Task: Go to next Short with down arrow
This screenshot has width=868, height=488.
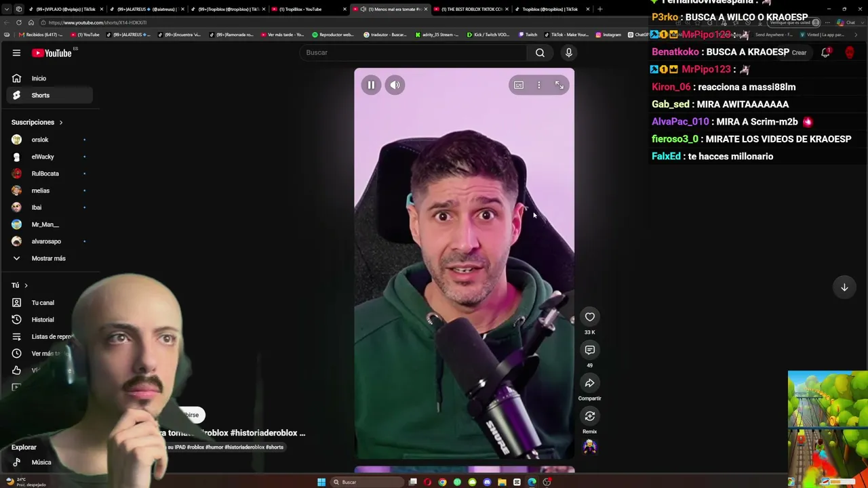Action: click(x=844, y=287)
